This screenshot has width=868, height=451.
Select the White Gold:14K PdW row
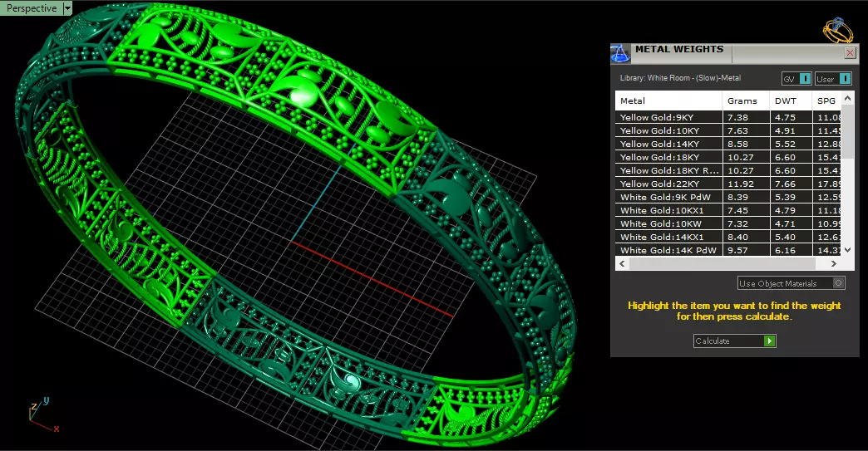coord(728,250)
